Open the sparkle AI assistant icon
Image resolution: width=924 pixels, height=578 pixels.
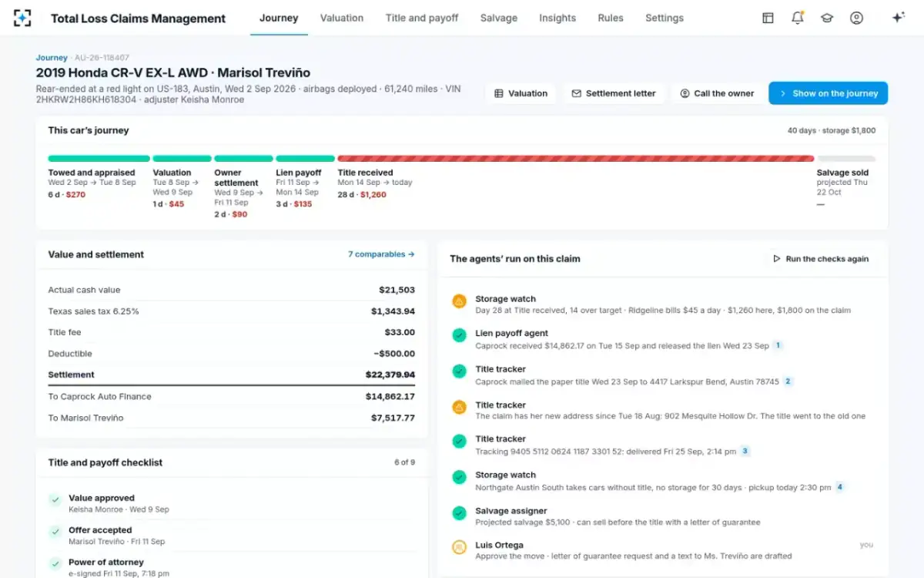(x=898, y=18)
